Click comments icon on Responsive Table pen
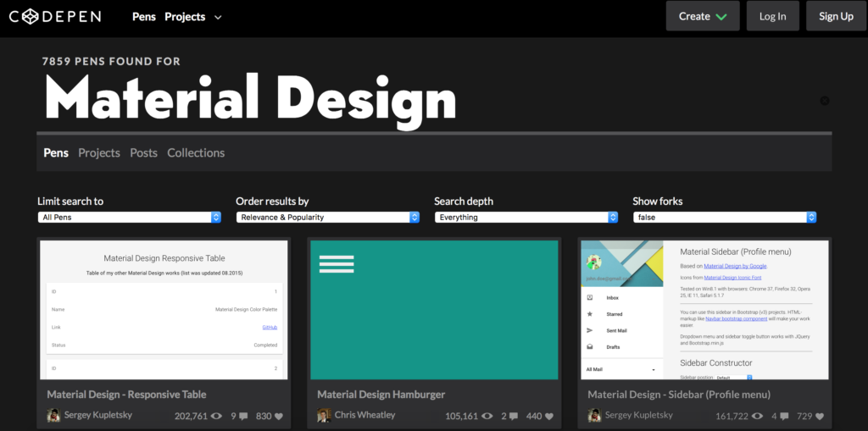868x431 pixels. (x=244, y=416)
